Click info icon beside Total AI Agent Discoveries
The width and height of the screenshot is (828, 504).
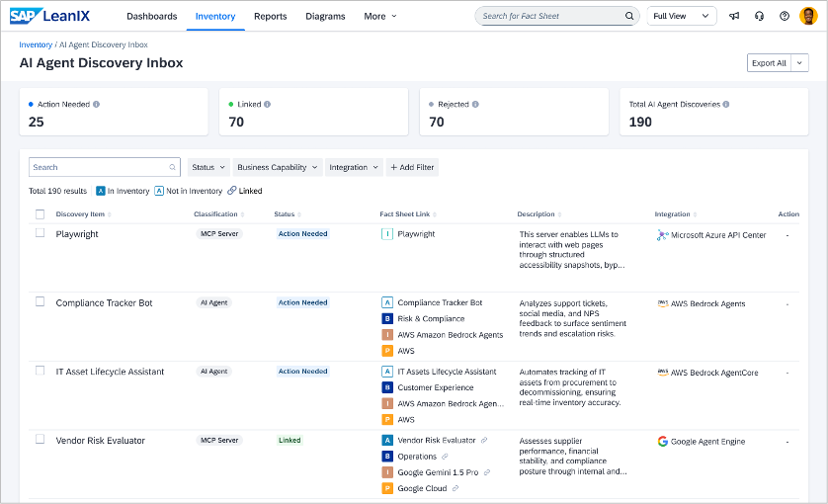point(728,104)
